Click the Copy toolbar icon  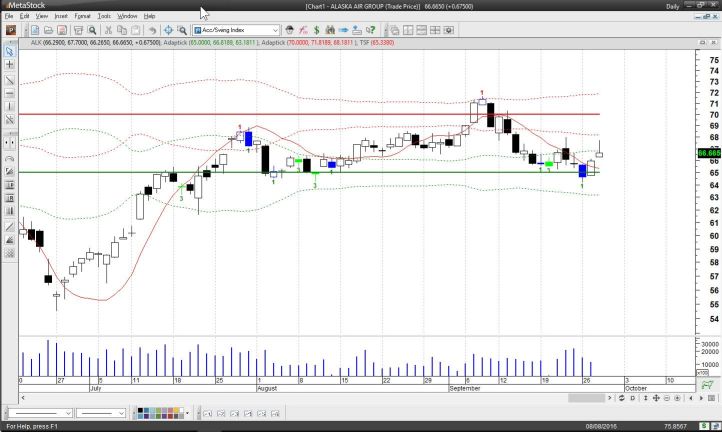pyautogui.click(x=122, y=30)
